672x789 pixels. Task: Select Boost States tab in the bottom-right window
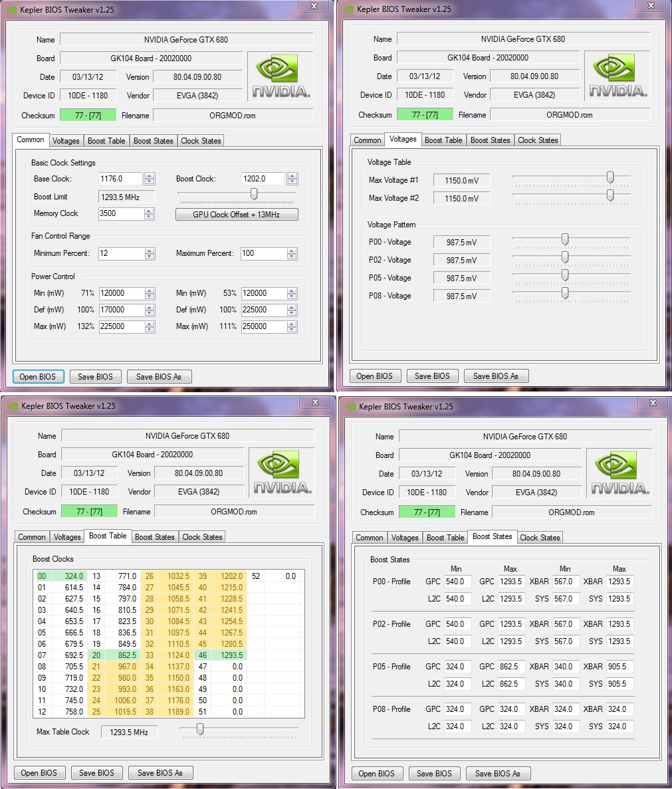pos(492,536)
